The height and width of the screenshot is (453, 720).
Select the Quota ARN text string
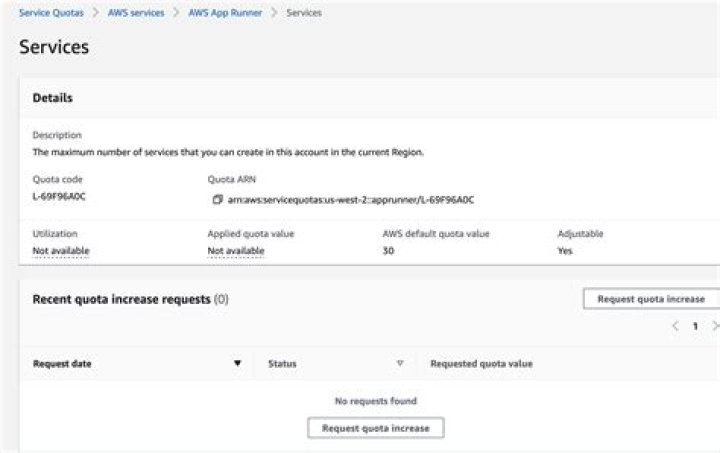coord(349,200)
